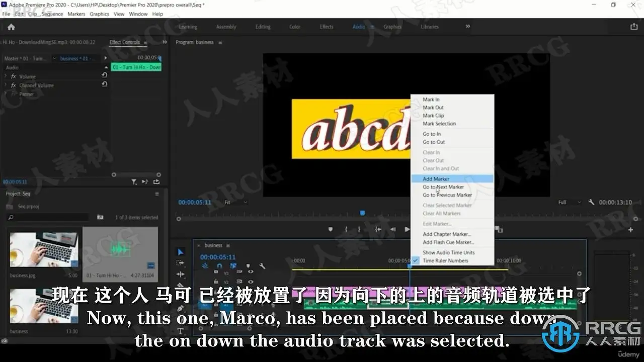Expand the Channel Volume effect properties
644x362 pixels.
pyautogui.click(x=6, y=85)
